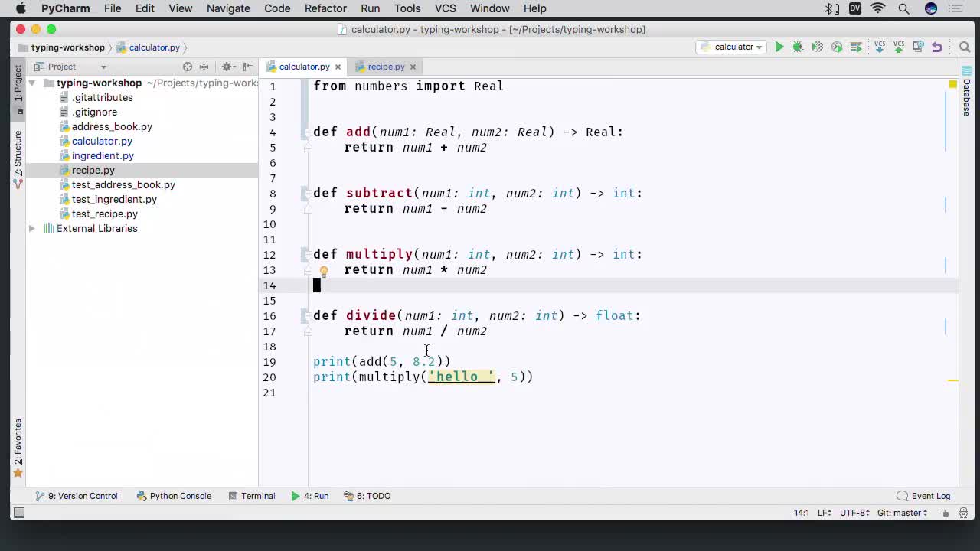Open the calculator run configurations dropdown
Viewport: 980px width, 551px height.
(730, 47)
